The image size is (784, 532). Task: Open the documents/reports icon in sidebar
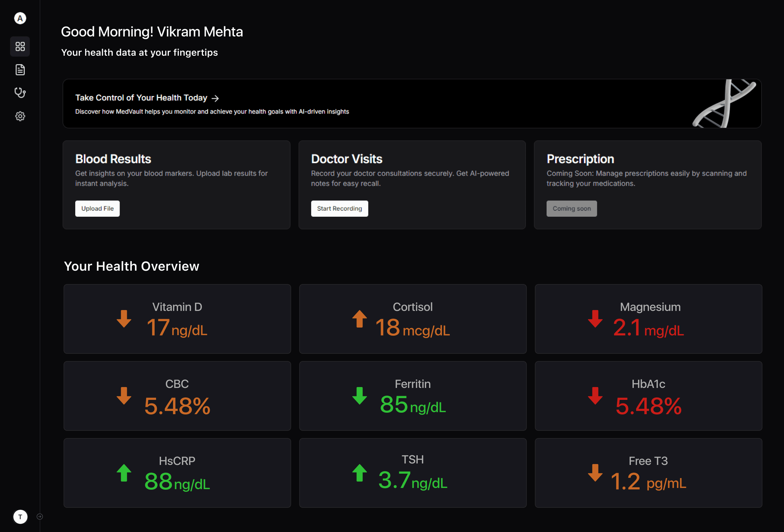pyautogui.click(x=20, y=70)
